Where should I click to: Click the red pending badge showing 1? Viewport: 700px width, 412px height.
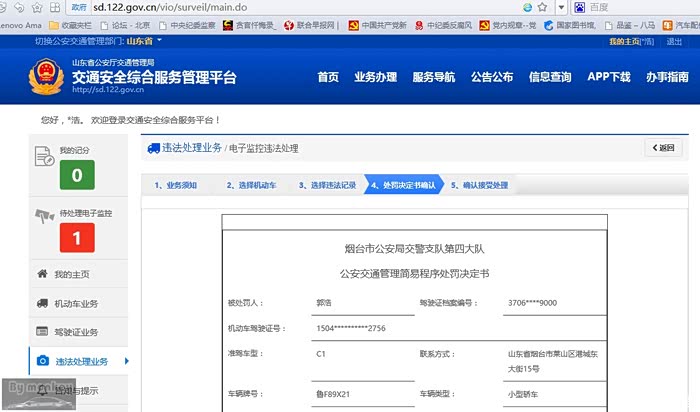77,236
